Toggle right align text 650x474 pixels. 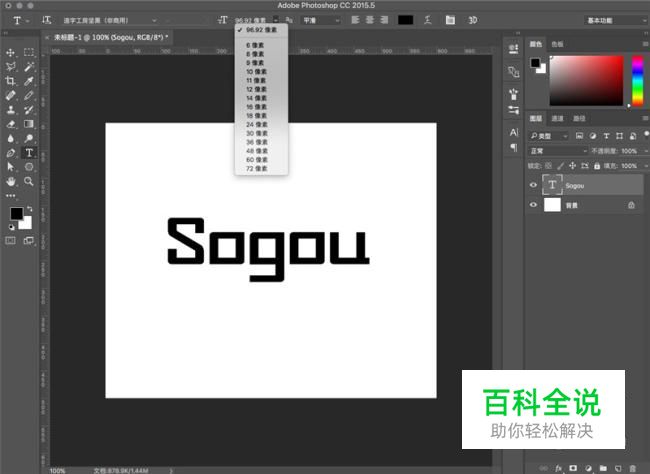[384, 20]
